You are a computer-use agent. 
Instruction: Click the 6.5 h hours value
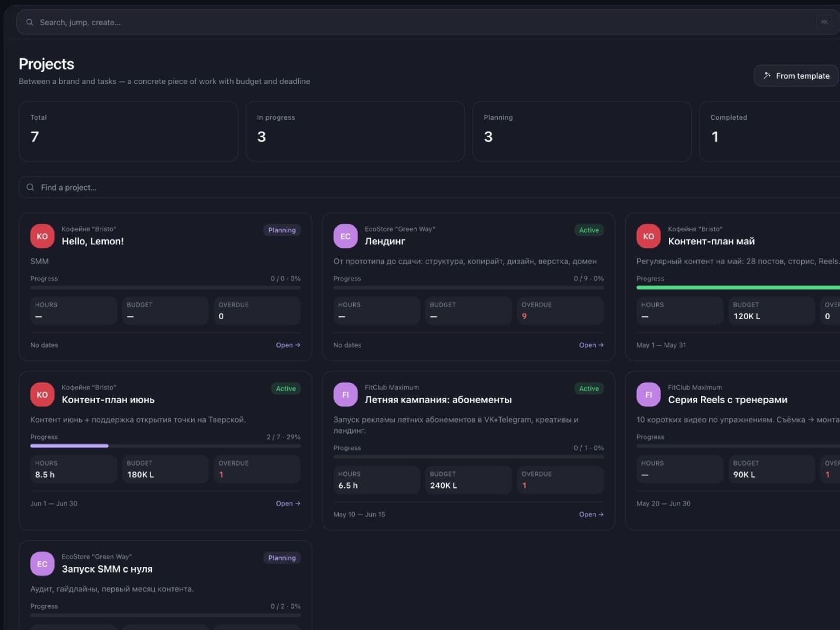pyautogui.click(x=348, y=486)
